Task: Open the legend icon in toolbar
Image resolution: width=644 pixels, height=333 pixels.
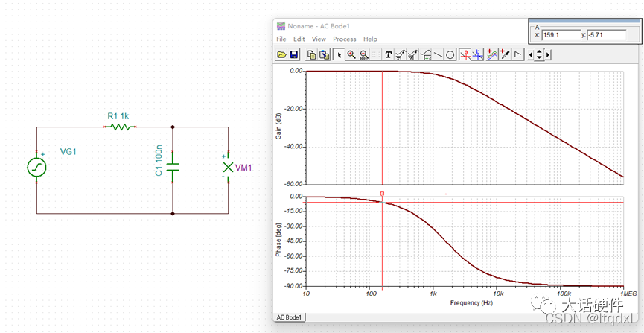Action: (427, 54)
